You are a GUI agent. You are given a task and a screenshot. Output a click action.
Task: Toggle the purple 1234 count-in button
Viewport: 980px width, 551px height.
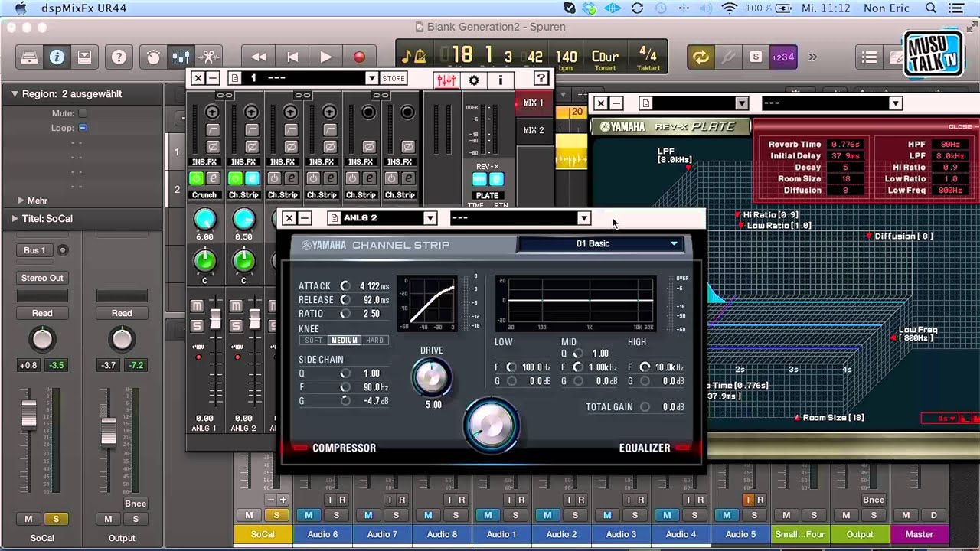pyautogui.click(x=783, y=57)
